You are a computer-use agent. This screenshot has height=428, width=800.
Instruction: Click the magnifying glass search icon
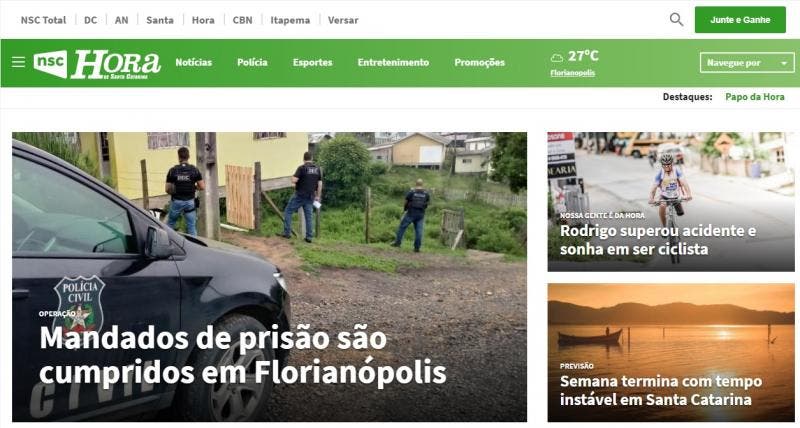676,20
